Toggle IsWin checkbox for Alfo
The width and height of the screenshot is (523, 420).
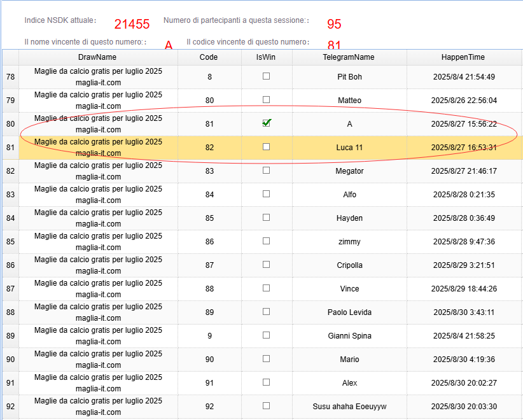pyautogui.click(x=266, y=194)
